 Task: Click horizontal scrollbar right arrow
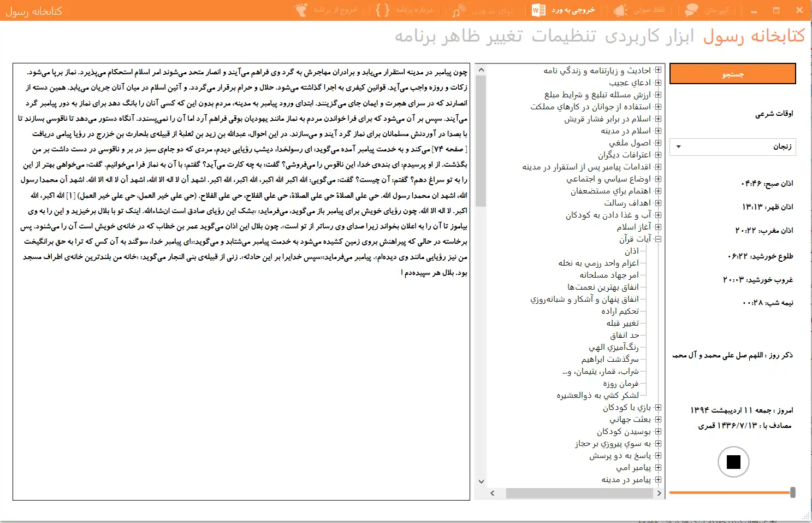pos(659,493)
